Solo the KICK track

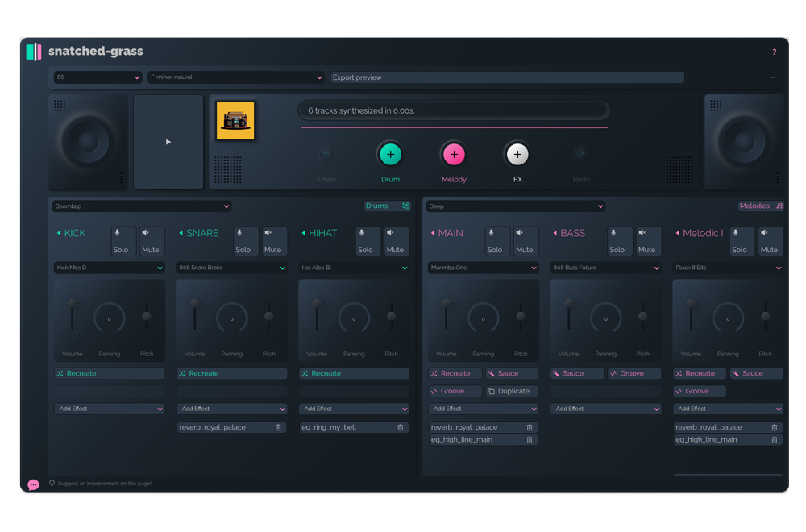(123, 240)
